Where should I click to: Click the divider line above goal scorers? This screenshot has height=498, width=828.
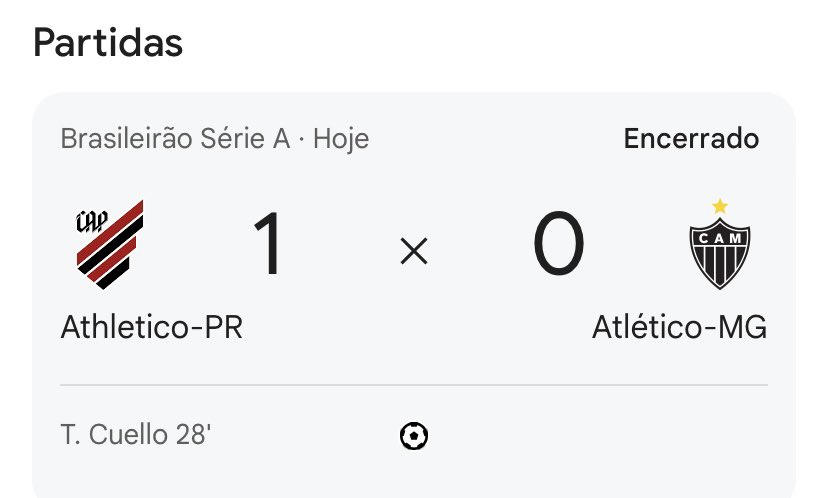414,385
